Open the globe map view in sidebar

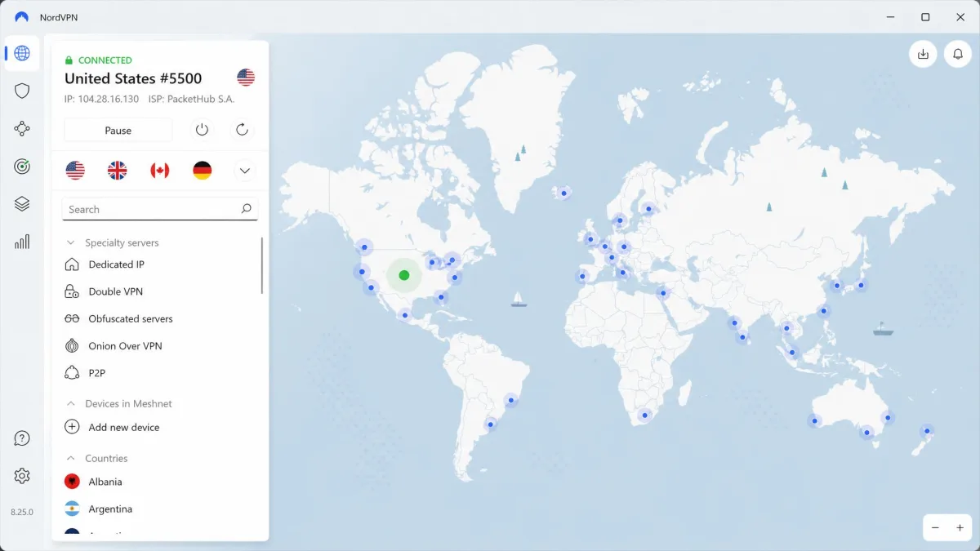[x=22, y=53]
